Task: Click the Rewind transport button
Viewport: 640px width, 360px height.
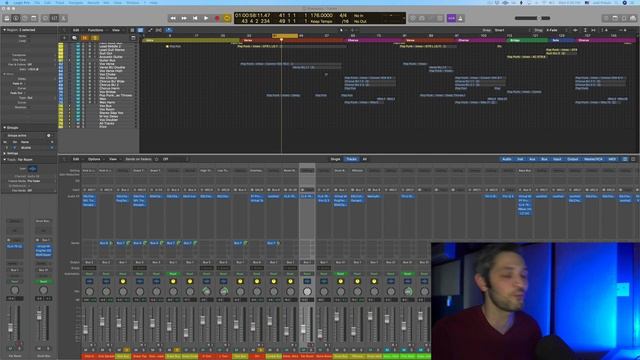Action: 173,18
